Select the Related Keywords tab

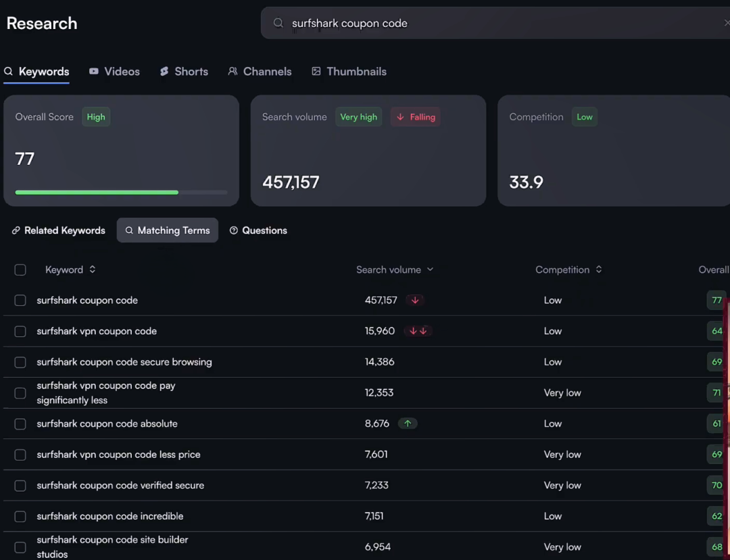(x=59, y=230)
